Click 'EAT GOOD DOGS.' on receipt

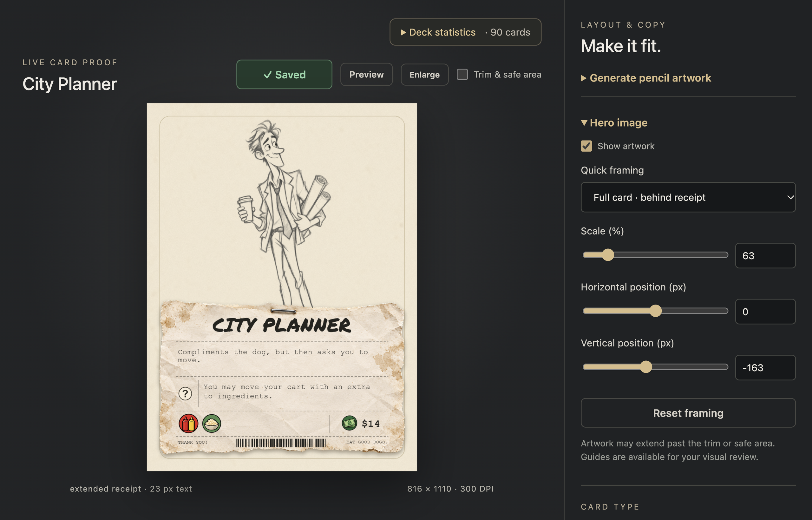coord(367,442)
